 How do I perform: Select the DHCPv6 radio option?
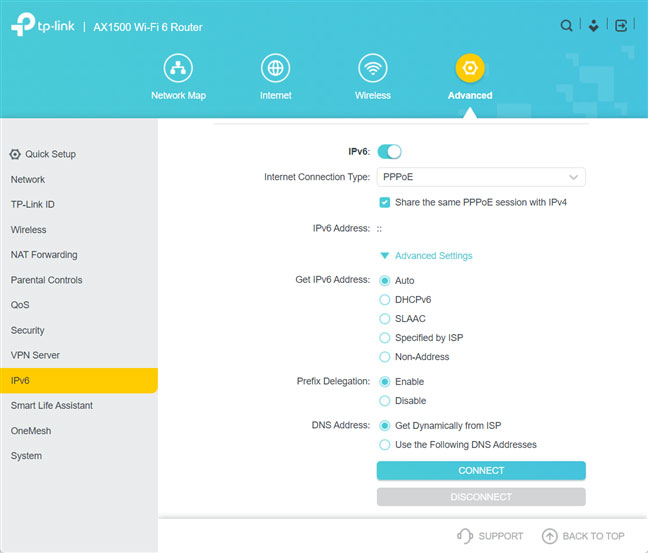[385, 300]
